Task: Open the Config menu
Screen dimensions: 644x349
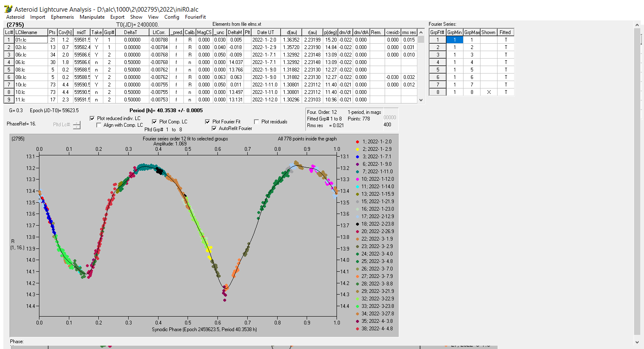Action: [x=172, y=17]
